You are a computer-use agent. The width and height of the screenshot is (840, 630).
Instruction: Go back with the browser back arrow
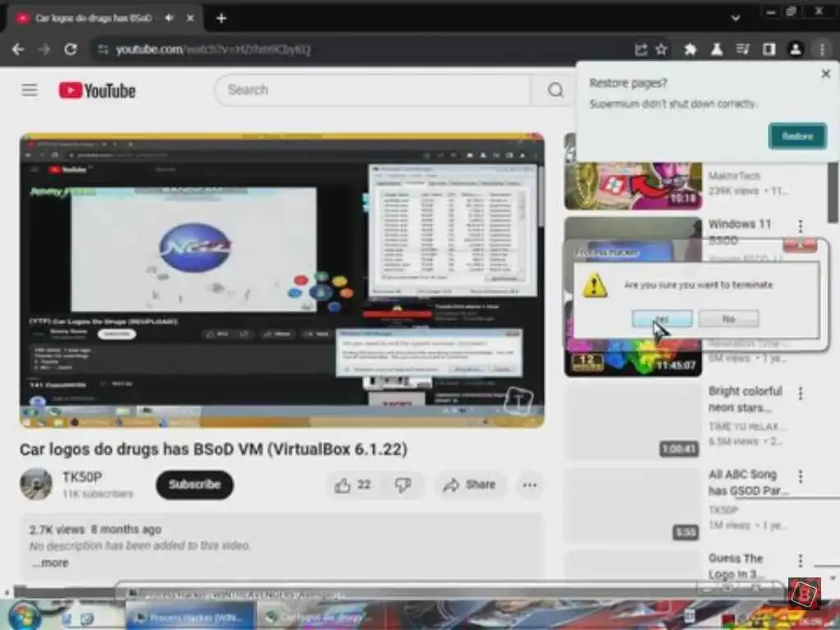(x=18, y=49)
